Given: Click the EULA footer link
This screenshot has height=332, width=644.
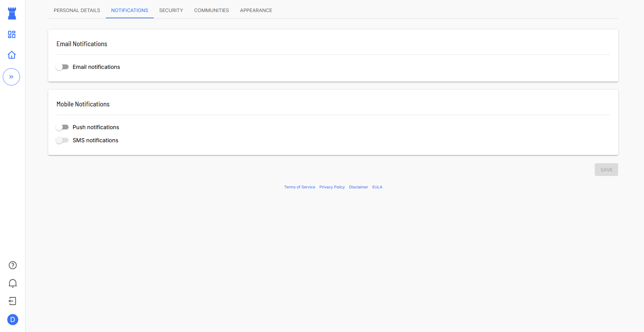Looking at the screenshot, I should (x=377, y=187).
